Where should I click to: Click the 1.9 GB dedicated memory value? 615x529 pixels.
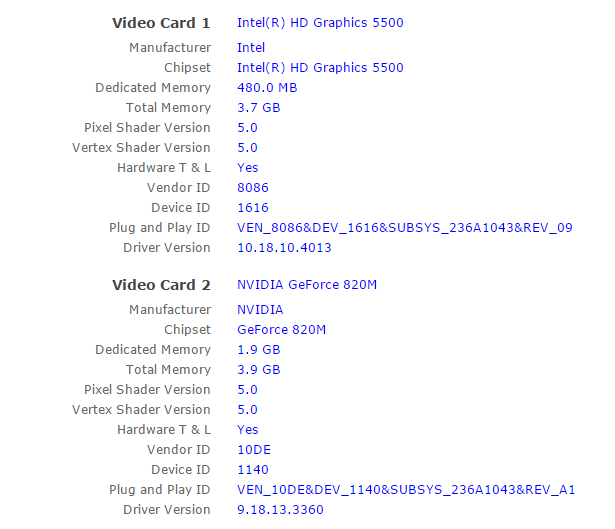tap(259, 349)
